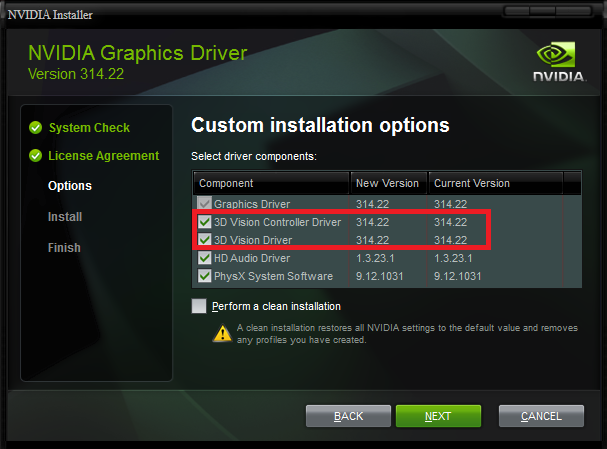607x449 pixels.
Task: Uncheck the HD Audio Driver checkbox
Action: (204, 258)
